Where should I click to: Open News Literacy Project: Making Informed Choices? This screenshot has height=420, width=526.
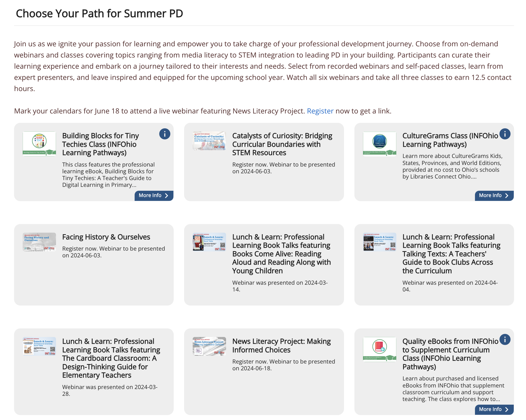pyautogui.click(x=281, y=346)
